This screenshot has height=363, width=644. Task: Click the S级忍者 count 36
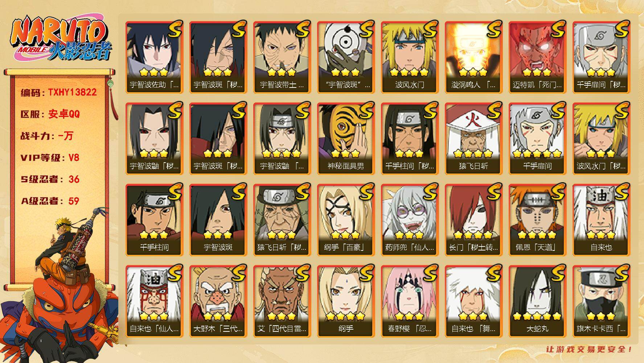[x=74, y=179]
